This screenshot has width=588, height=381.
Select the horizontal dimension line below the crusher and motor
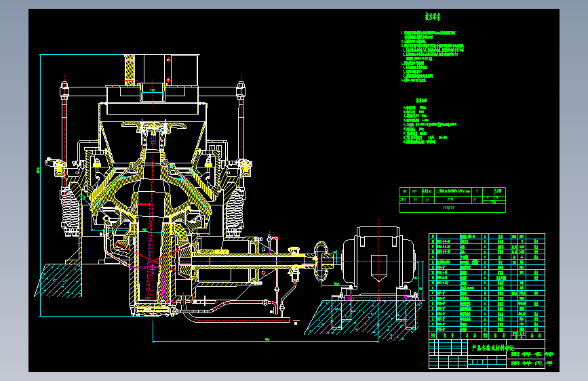pyautogui.click(x=265, y=342)
